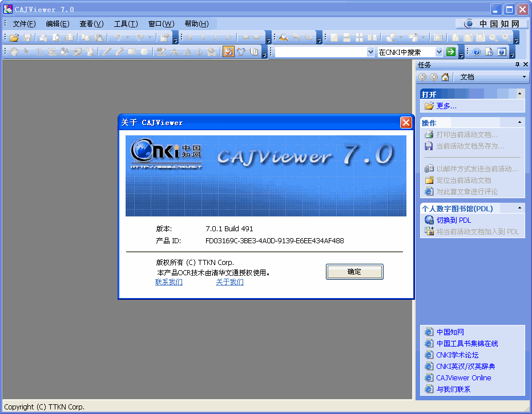Click the back navigation arrow in 任务 pane
The height and width of the screenshot is (414, 532).
click(422, 76)
